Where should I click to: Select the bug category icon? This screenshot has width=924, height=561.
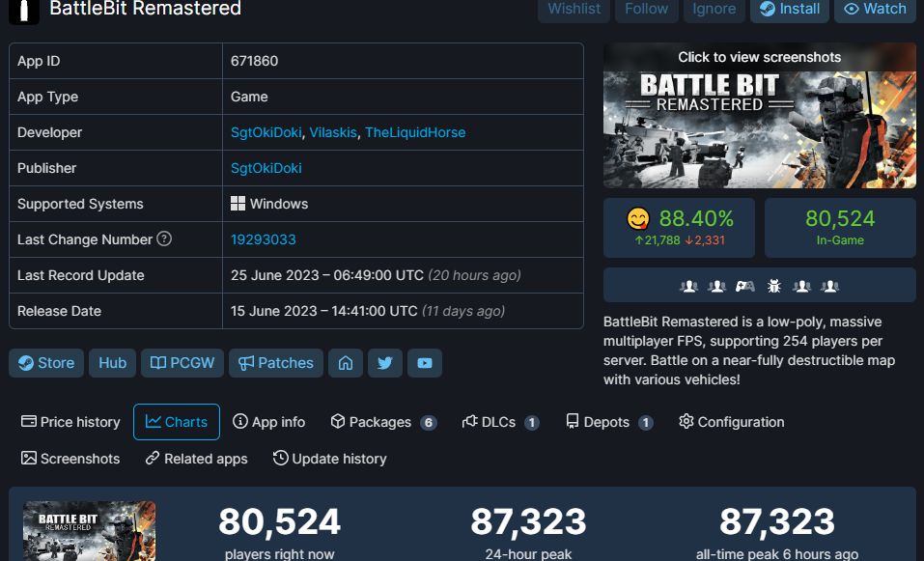click(x=773, y=287)
